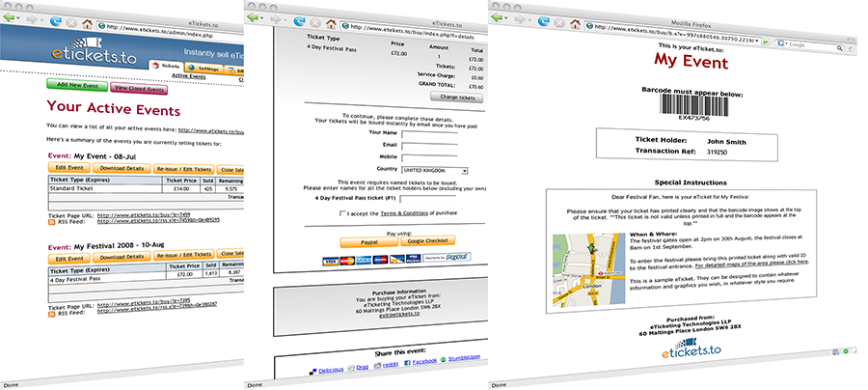Click the 4 Day Festival Pass ticket name field
This screenshot has width=868, height=390.
click(428, 200)
